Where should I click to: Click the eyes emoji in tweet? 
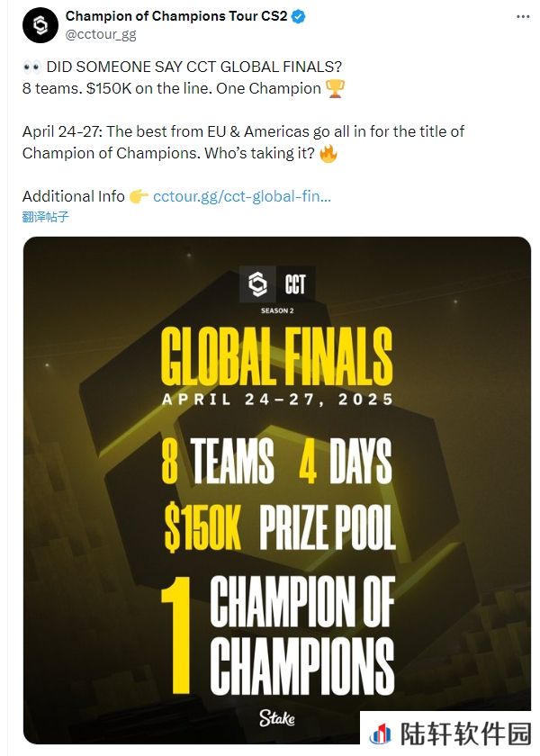[x=31, y=67]
